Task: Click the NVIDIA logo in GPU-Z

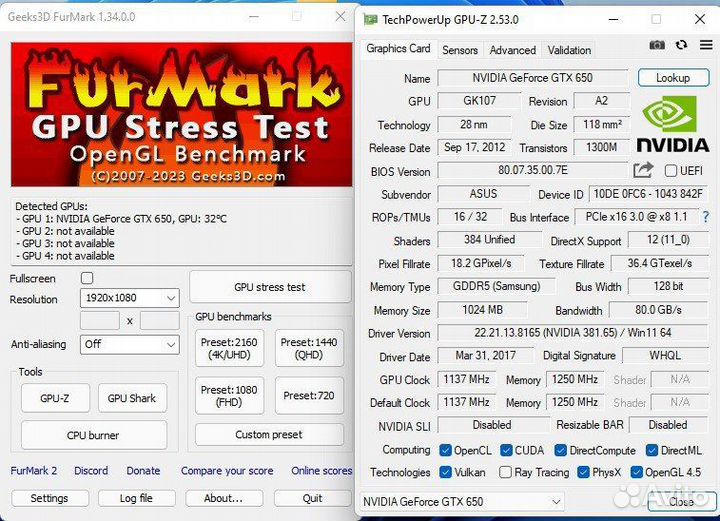Action: [673, 124]
